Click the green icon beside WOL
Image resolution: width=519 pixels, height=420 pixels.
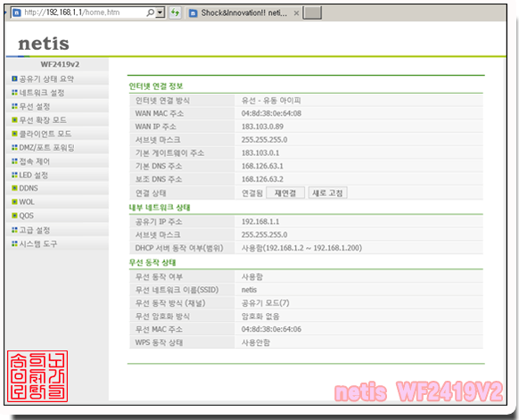(x=14, y=202)
